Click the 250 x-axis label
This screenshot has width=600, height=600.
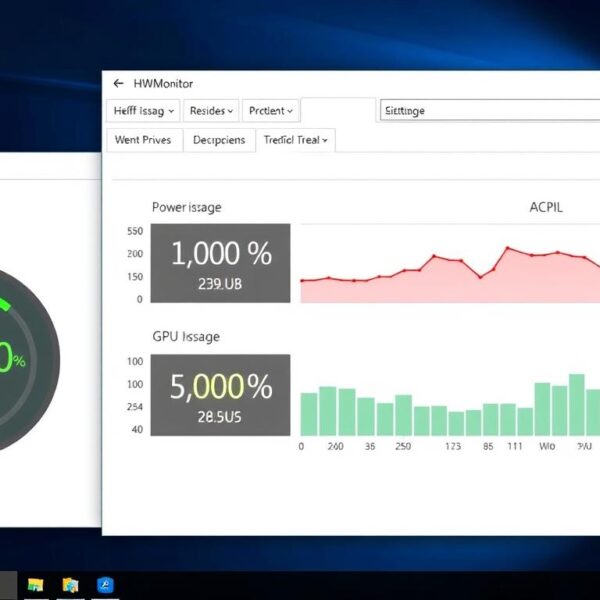pyautogui.click(x=403, y=446)
